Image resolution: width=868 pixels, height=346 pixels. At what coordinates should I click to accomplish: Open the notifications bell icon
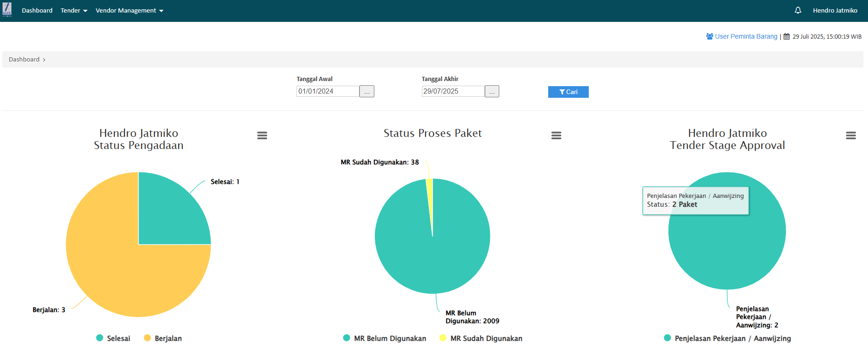point(798,10)
